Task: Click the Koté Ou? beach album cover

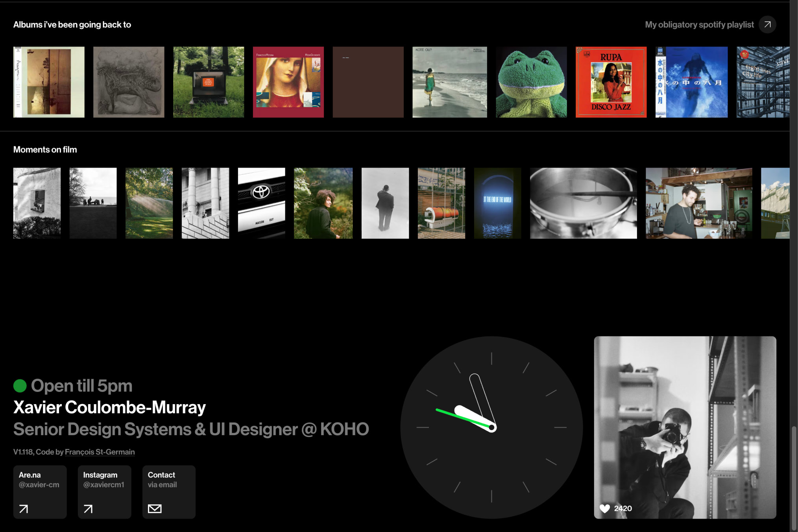Action: (450, 82)
